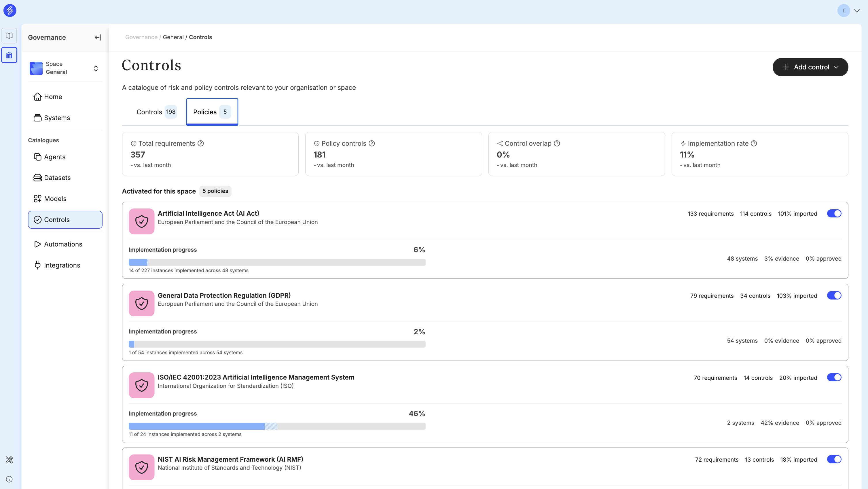
Task: Click the Implementation rate 11% card
Action: point(760,154)
